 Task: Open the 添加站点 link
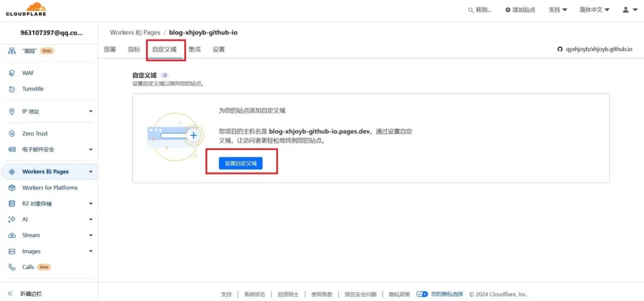click(x=519, y=10)
